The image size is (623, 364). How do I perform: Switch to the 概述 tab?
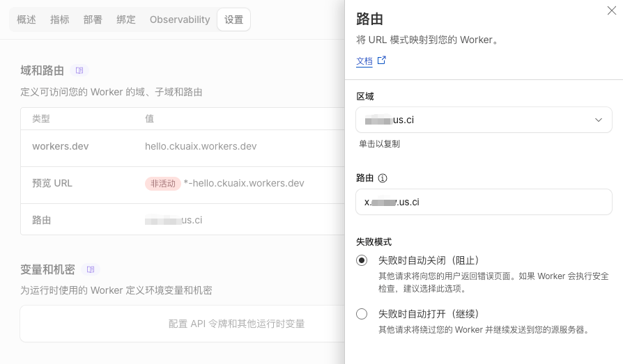coord(26,19)
